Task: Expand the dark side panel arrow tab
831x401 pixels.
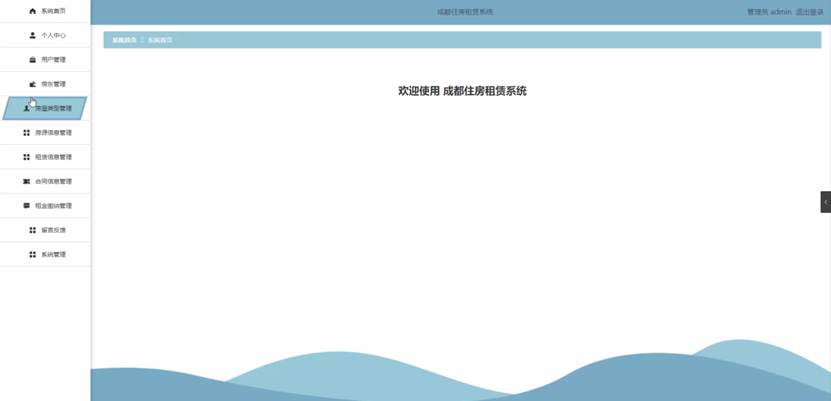Action: pos(826,202)
